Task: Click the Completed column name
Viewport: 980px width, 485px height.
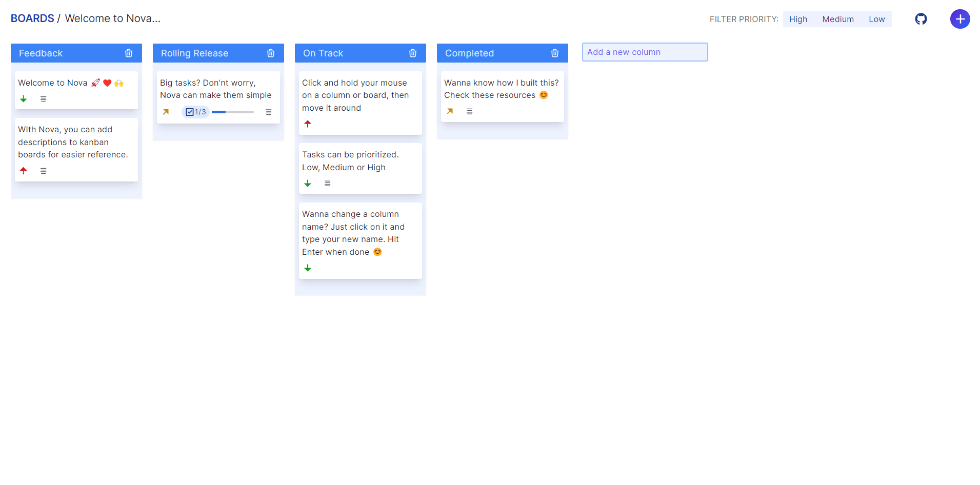Action: point(469,53)
